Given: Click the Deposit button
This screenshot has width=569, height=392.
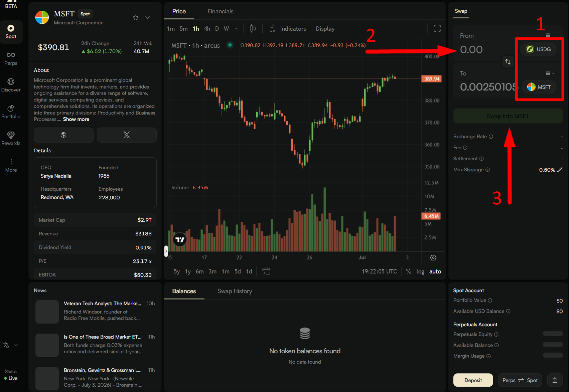Looking at the screenshot, I should coord(473,380).
